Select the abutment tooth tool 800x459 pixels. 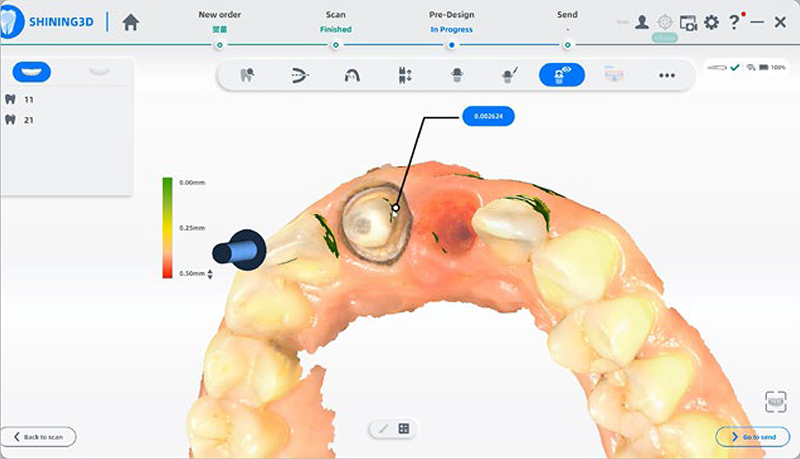tap(456, 75)
